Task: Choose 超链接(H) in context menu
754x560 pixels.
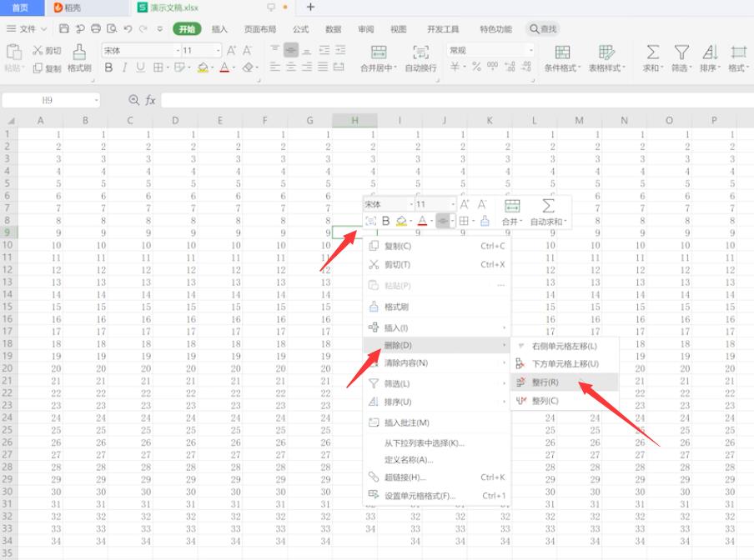Action: pyautogui.click(x=436, y=477)
